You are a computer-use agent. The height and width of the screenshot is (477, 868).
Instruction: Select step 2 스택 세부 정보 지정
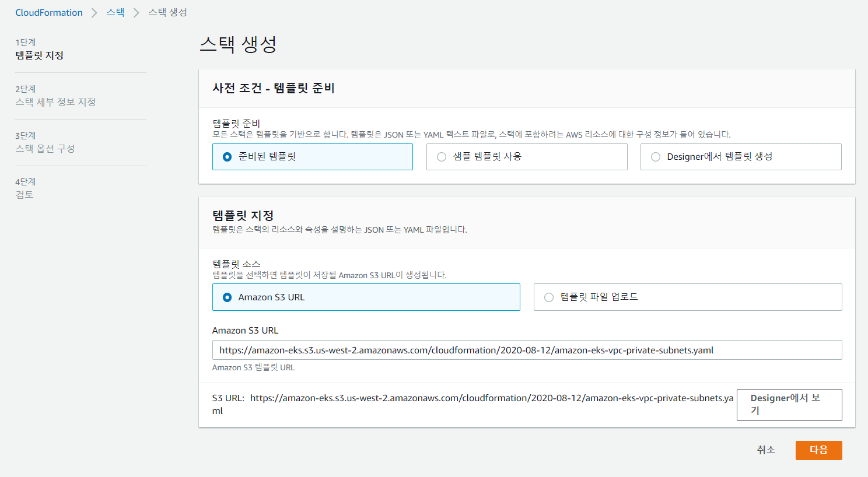(x=55, y=102)
